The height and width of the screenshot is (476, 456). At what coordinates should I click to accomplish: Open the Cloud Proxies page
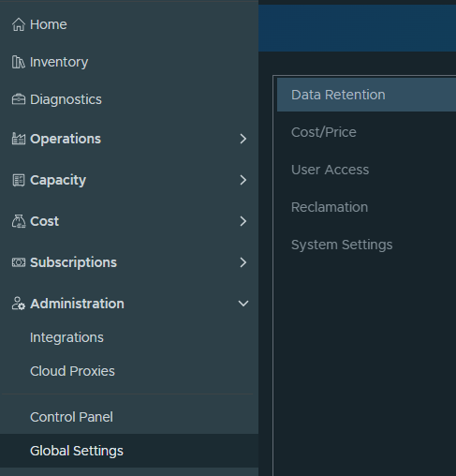[x=72, y=371]
